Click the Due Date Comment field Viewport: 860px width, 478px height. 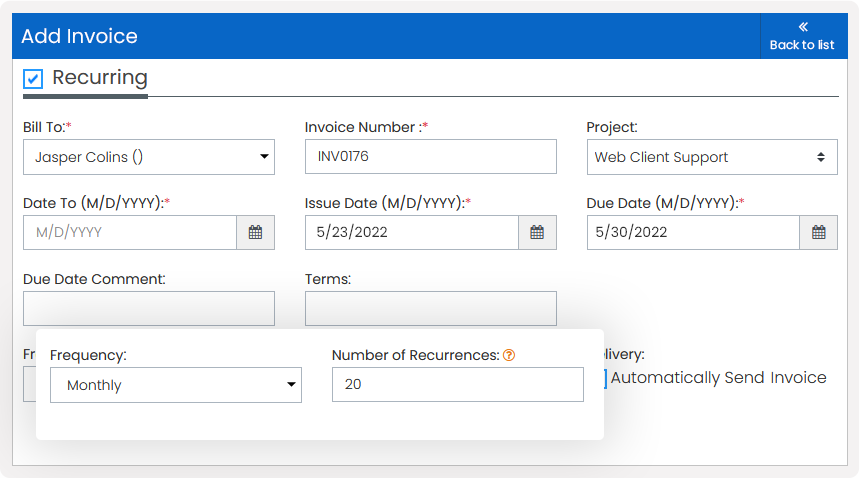(x=149, y=309)
